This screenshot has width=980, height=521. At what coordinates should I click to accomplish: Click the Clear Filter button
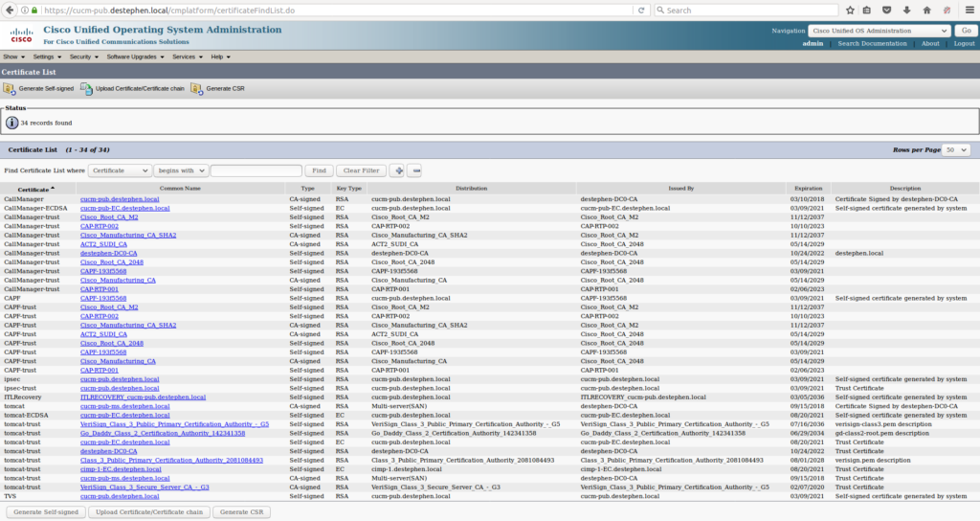[x=361, y=170]
